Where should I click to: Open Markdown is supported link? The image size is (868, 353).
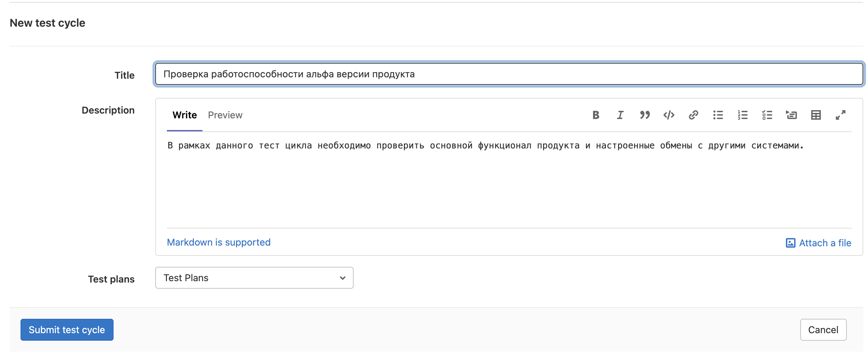(219, 242)
